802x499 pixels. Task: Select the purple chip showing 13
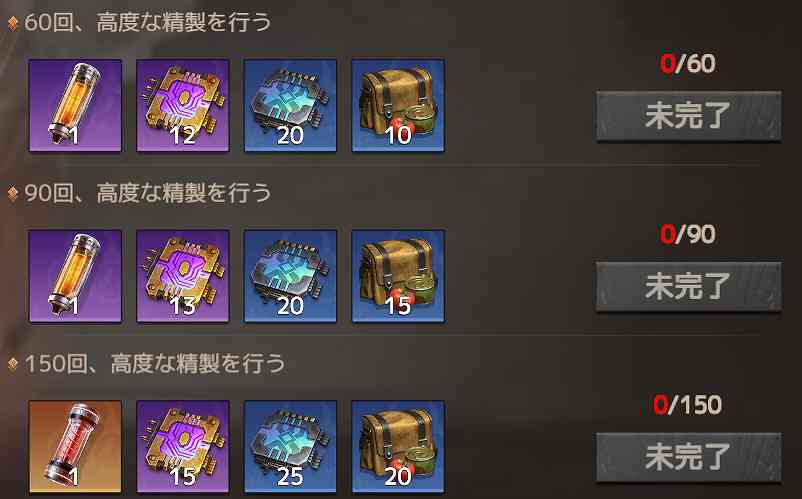[x=183, y=276]
